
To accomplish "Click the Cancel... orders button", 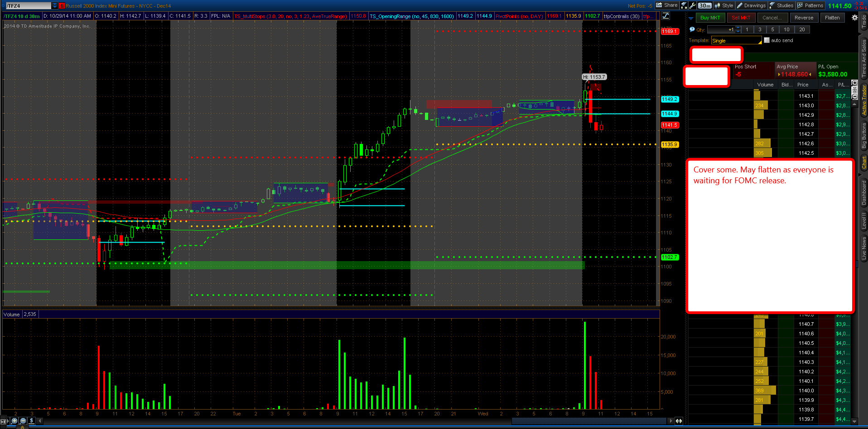I will tap(772, 18).
